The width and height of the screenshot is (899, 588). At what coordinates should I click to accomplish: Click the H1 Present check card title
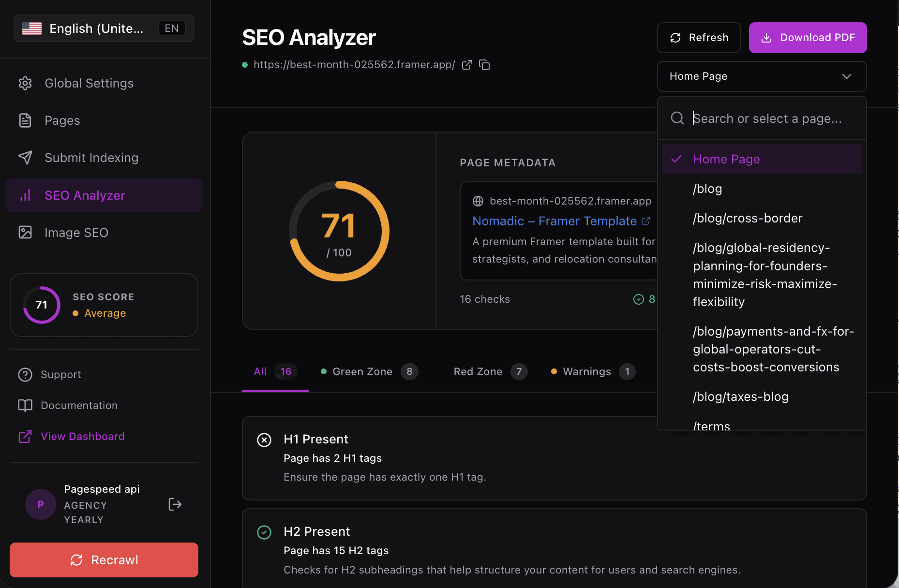click(316, 439)
